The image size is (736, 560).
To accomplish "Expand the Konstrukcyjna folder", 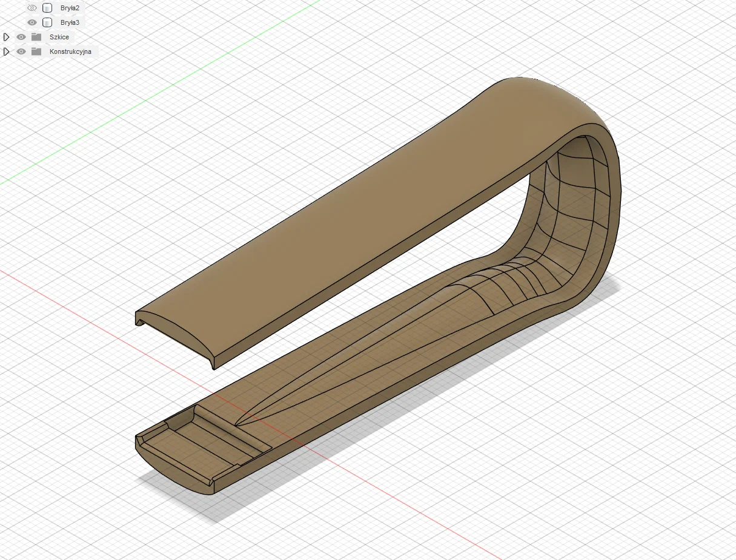I will click(7, 51).
